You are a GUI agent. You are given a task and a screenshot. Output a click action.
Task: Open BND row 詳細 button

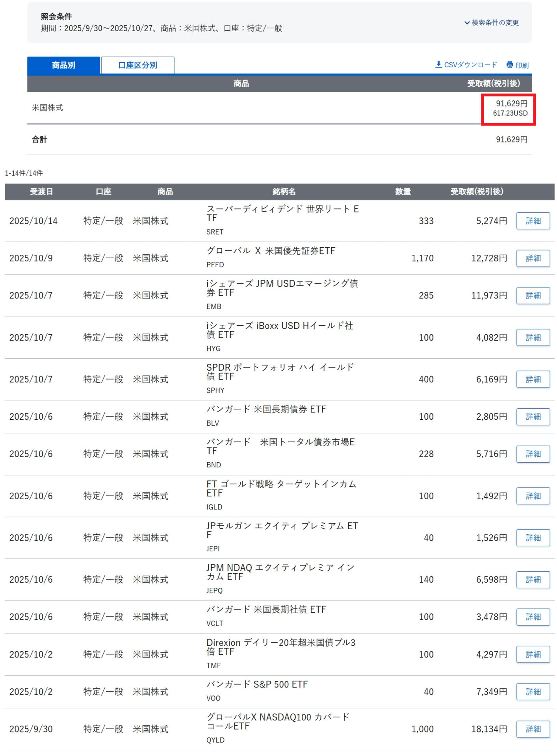click(x=533, y=454)
